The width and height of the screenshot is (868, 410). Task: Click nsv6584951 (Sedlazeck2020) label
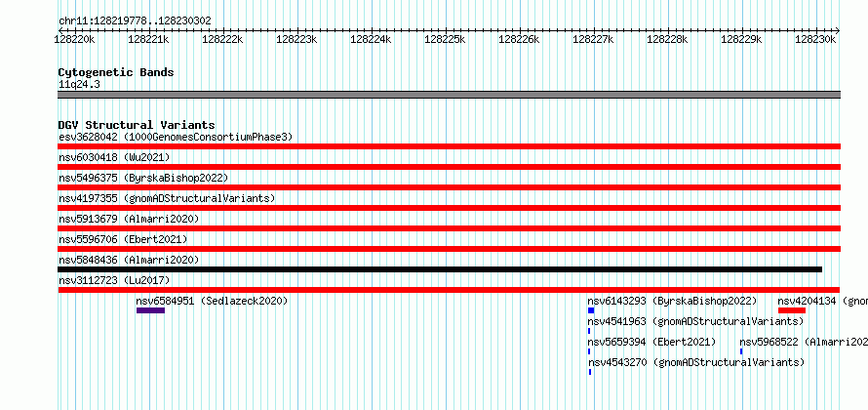click(x=212, y=301)
